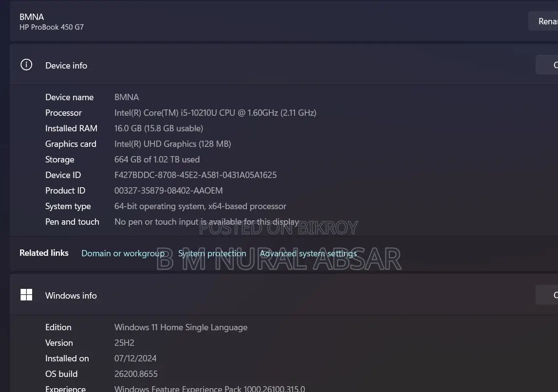Collapse the Windows info section header

tap(284, 295)
